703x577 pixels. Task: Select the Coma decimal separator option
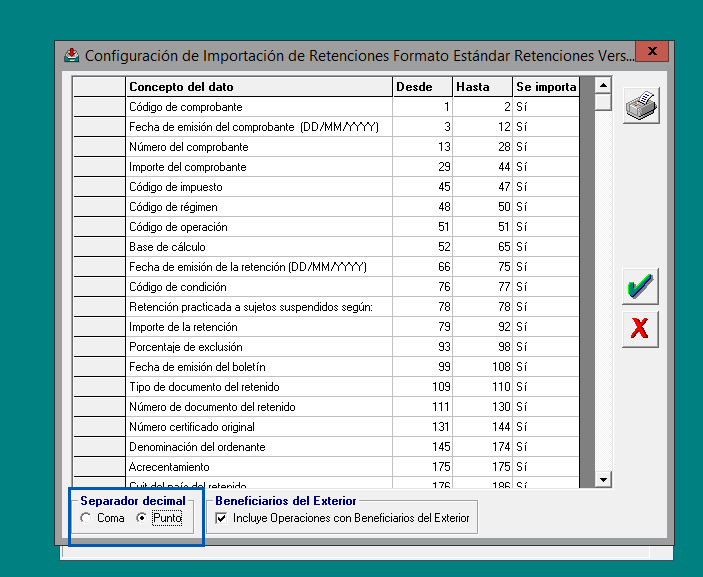click(86, 518)
